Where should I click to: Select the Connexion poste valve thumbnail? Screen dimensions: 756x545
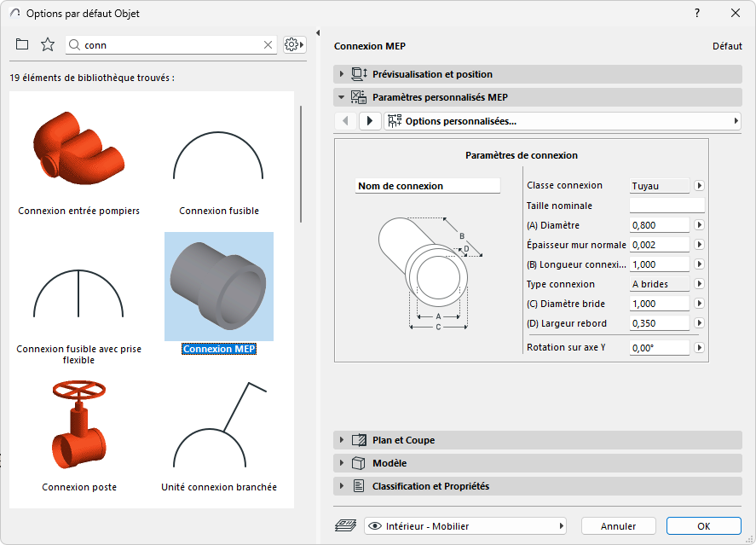(x=78, y=426)
